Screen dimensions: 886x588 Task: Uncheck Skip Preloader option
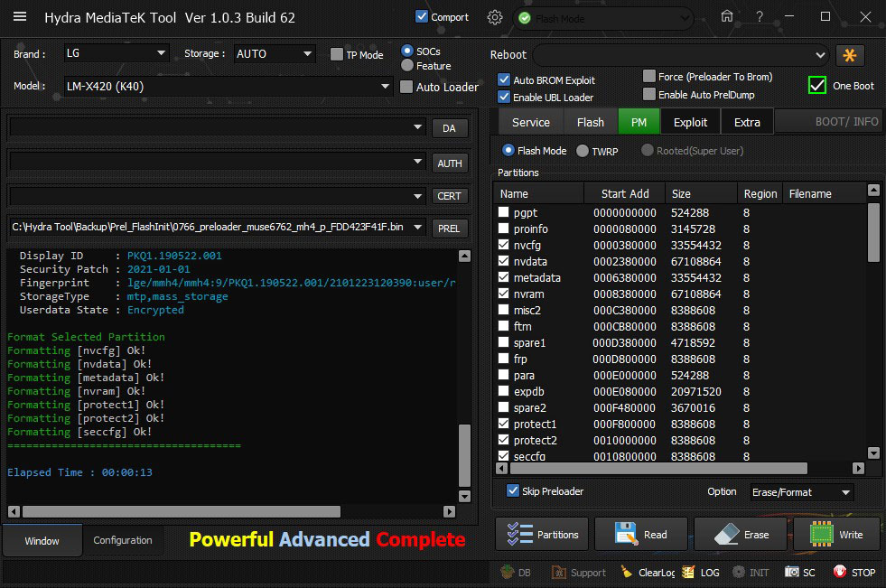513,491
